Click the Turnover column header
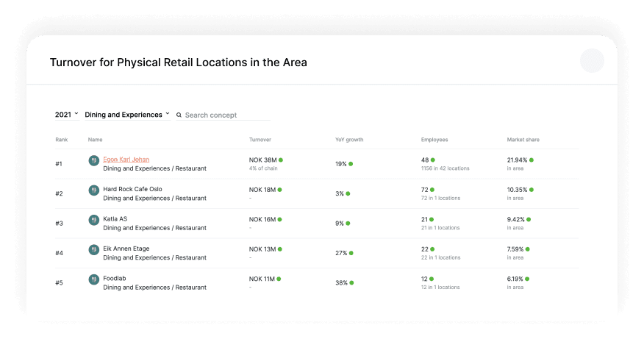644x339 pixels. (x=260, y=140)
